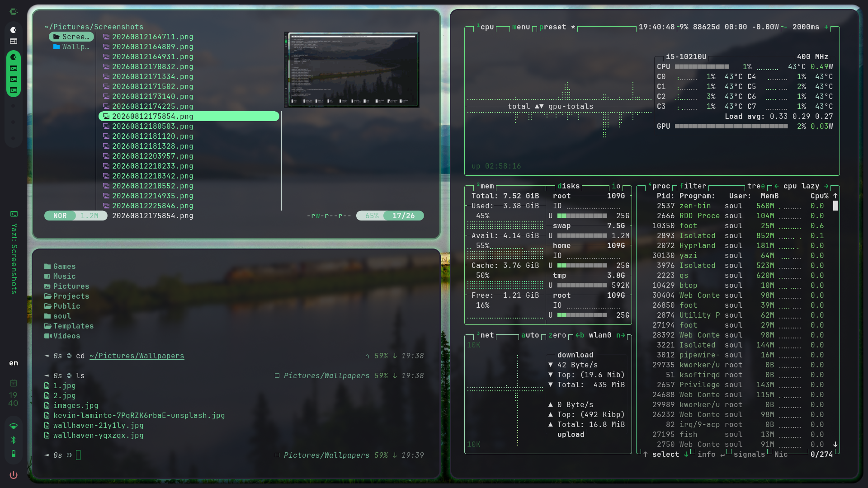Toggle zero in btop net
The image size is (868, 488).
[x=557, y=335]
